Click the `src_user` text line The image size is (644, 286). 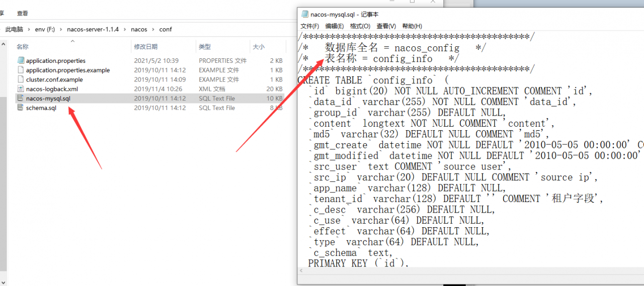(x=410, y=166)
